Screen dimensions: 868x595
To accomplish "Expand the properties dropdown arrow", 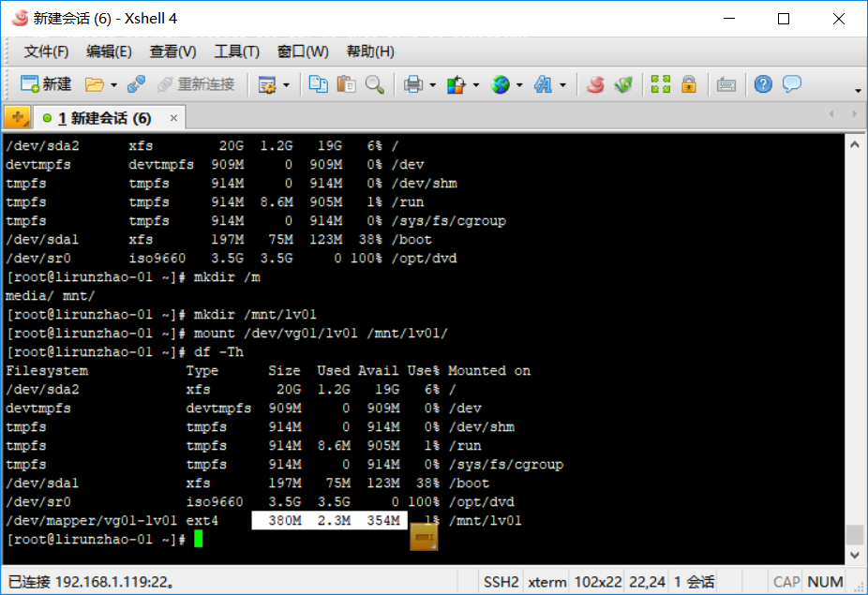I will 286,85.
